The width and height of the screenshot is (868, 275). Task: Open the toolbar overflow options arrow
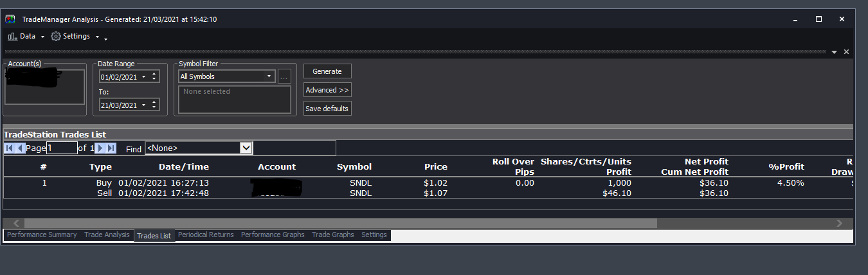point(105,39)
